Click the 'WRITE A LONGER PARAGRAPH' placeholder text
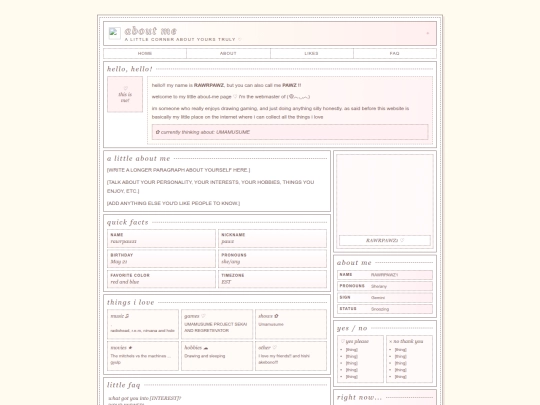This screenshot has height=405, width=540. 178,170
